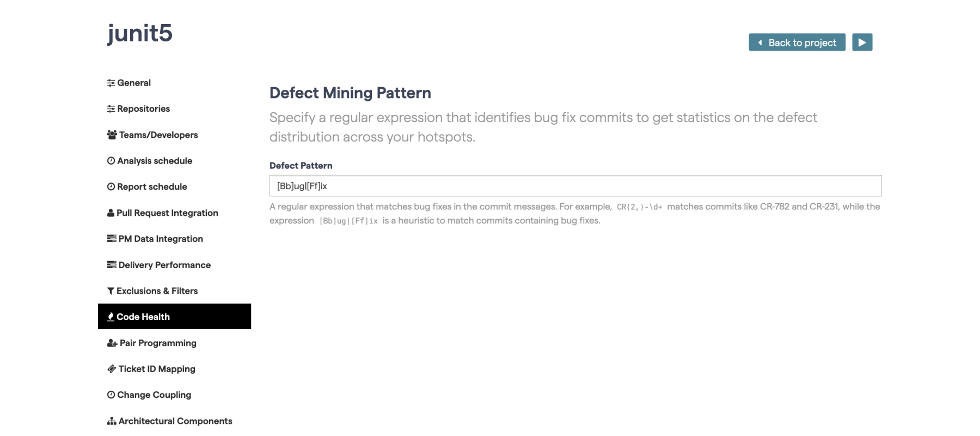Image resolution: width=980 pixels, height=436 pixels.
Task: Open the Repositories settings section
Action: [143, 108]
